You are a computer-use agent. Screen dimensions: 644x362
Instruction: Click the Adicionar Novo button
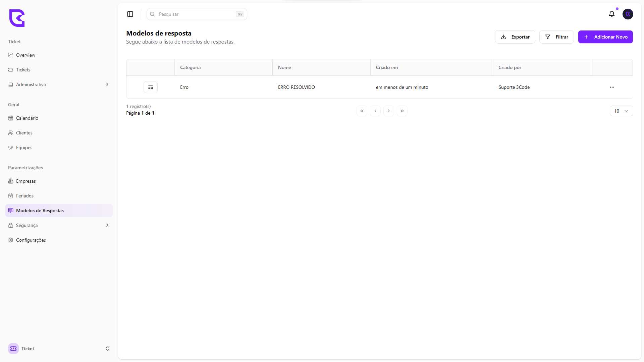click(x=605, y=37)
